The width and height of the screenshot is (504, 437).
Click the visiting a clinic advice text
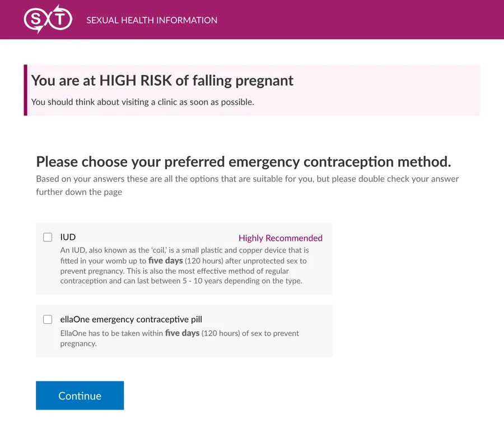tap(143, 102)
